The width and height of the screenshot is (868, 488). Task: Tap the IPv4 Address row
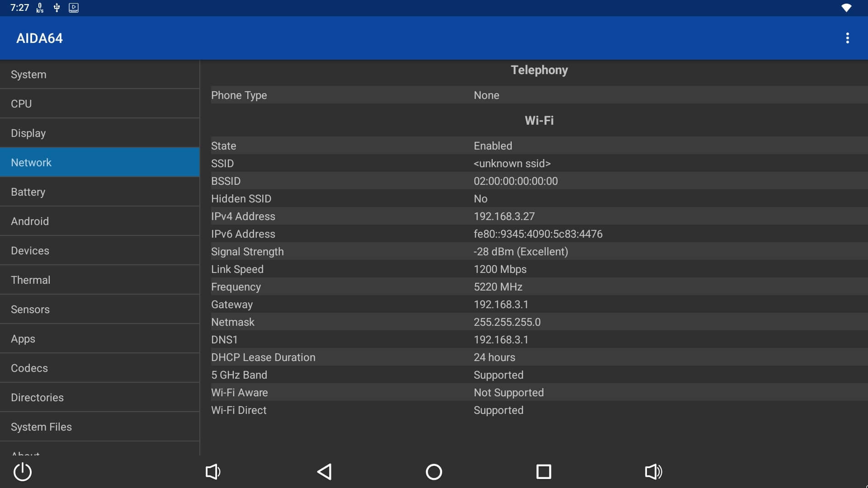pos(538,216)
